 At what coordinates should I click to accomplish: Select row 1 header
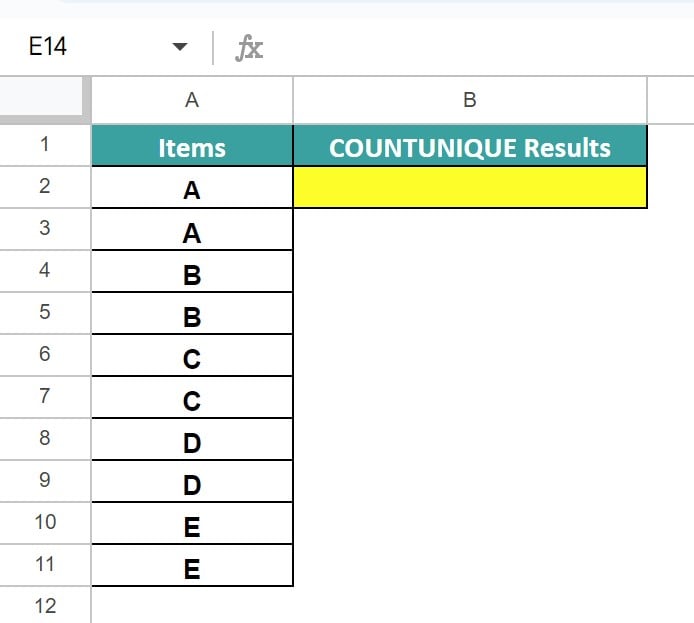(45, 145)
